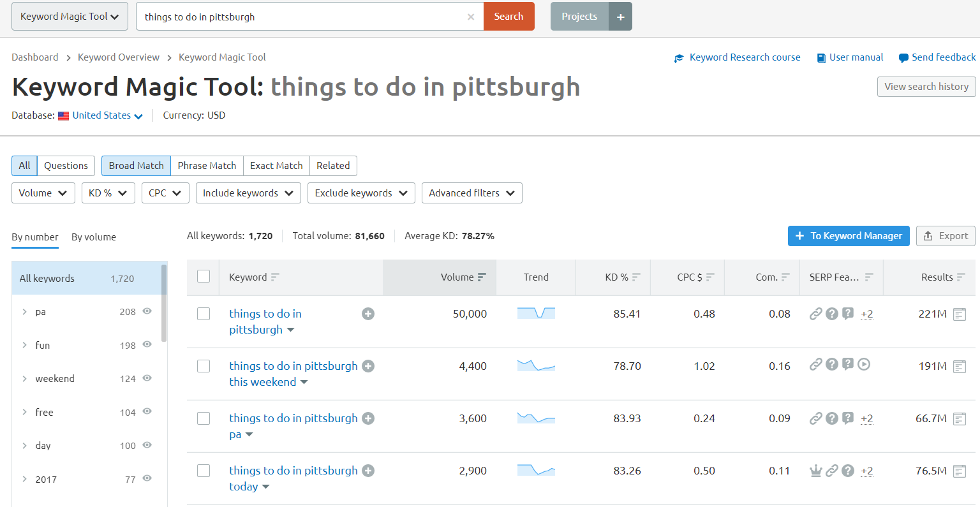Image resolution: width=980 pixels, height=507 pixels.
Task: Switch groups to By volume tab
Action: click(94, 237)
